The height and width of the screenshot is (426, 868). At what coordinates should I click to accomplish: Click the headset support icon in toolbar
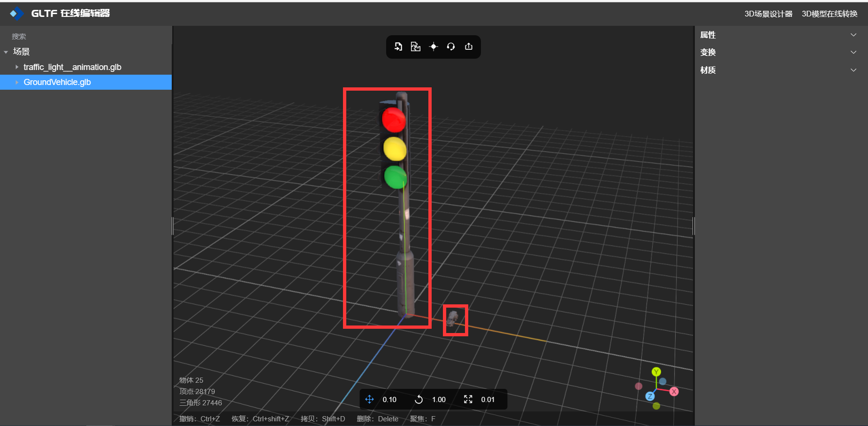point(451,46)
